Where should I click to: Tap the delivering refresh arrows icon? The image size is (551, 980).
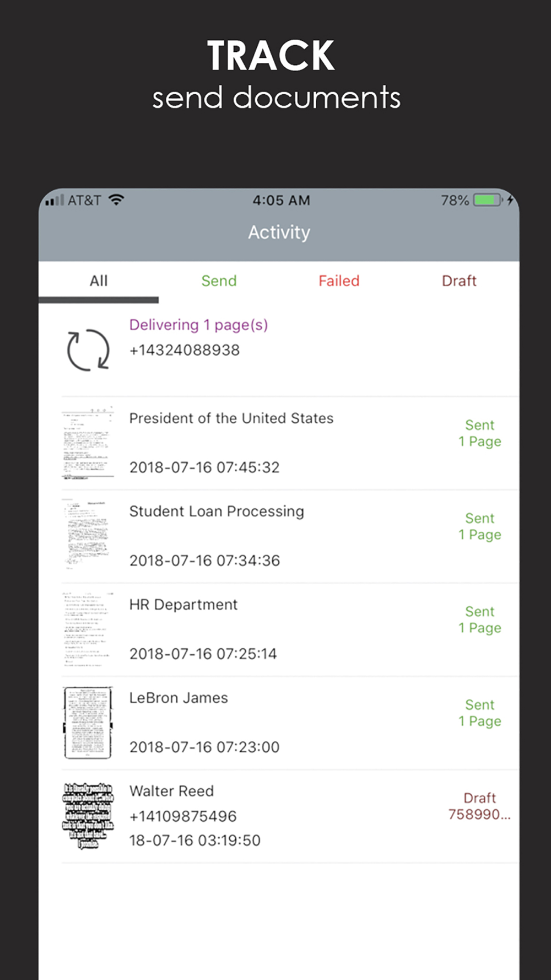[x=88, y=351]
